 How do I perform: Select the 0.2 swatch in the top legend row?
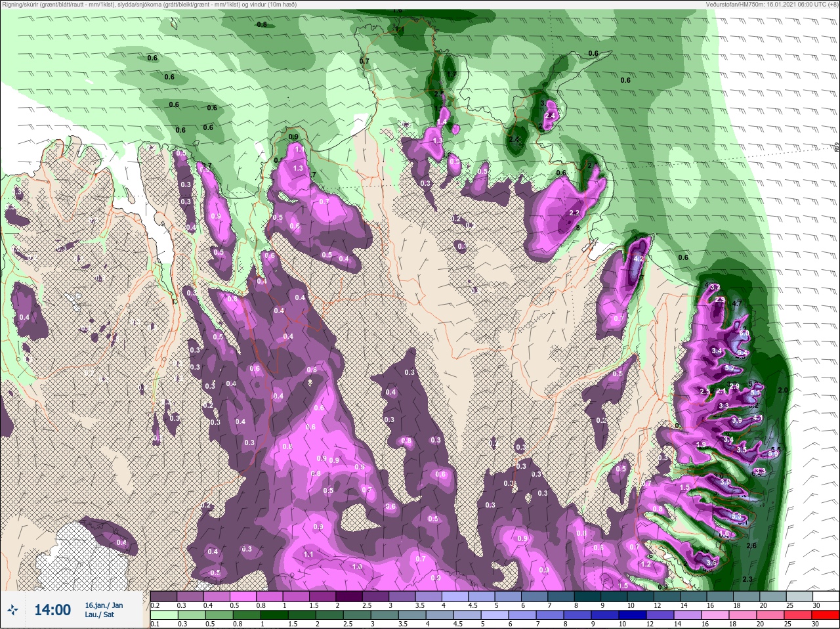(x=163, y=596)
